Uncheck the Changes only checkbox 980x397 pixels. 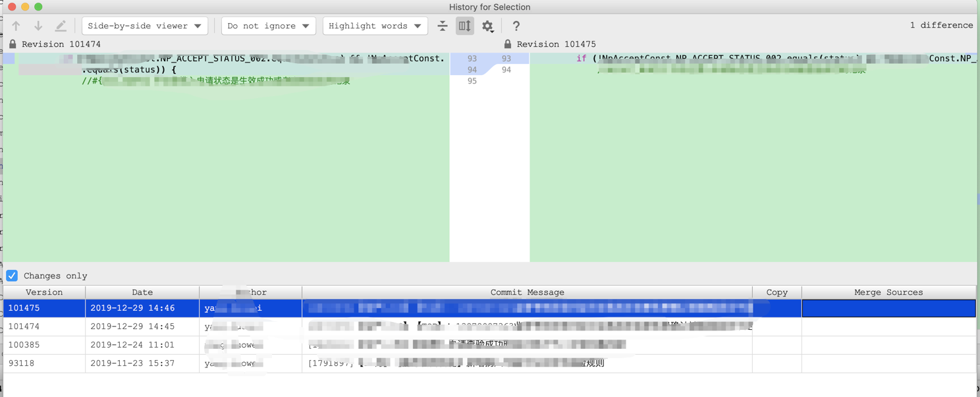[12, 275]
